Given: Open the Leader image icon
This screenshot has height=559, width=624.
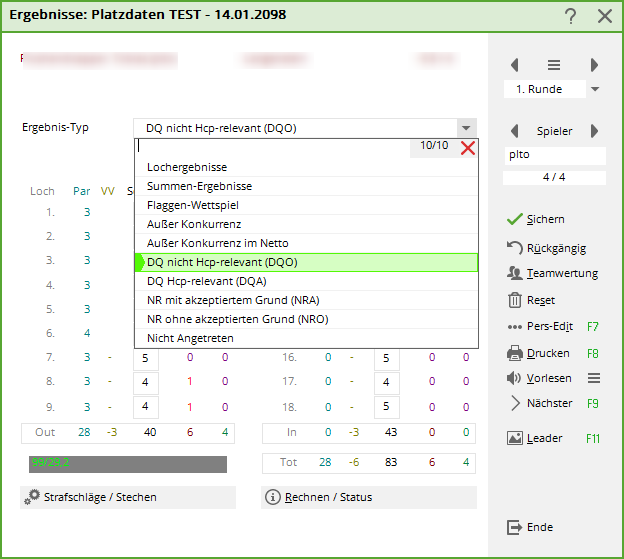Looking at the screenshot, I should coord(515,438).
